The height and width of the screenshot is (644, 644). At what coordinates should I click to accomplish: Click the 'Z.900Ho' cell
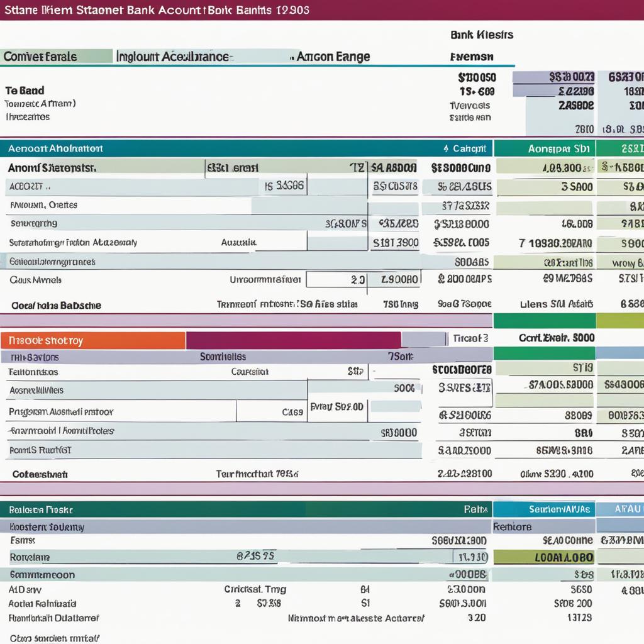[x=394, y=280]
